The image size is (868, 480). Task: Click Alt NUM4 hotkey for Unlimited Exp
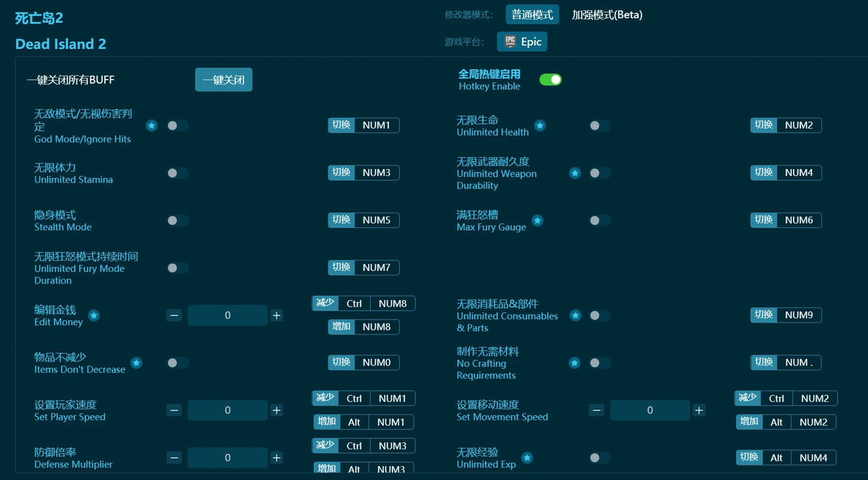pos(786,458)
